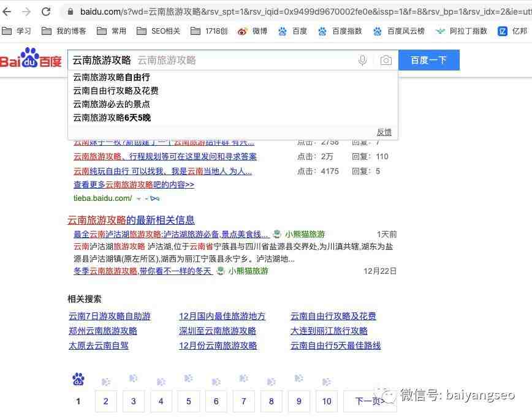The width and height of the screenshot is (532, 419).
Task: Open image search via camera icon
Action: [386, 60]
